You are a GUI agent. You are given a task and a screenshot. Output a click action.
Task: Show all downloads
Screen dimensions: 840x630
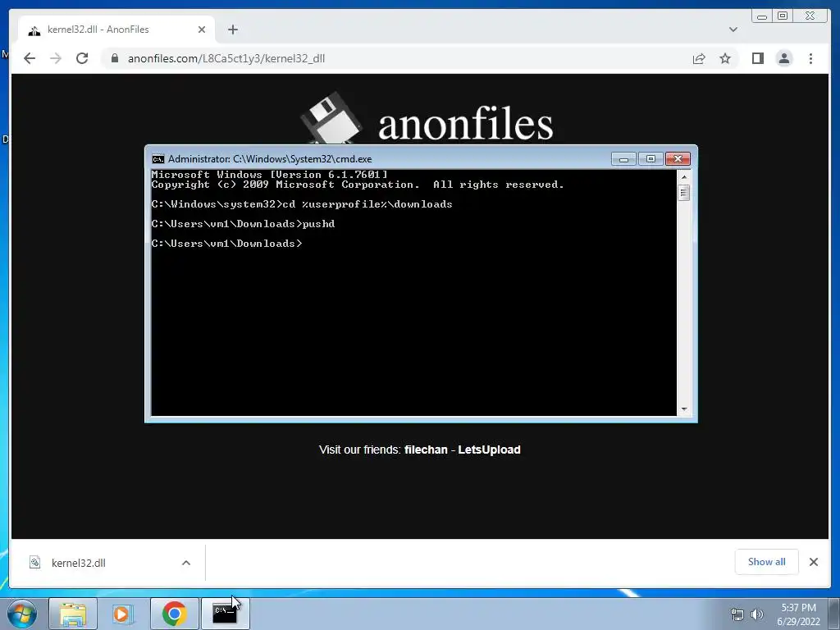click(x=767, y=561)
